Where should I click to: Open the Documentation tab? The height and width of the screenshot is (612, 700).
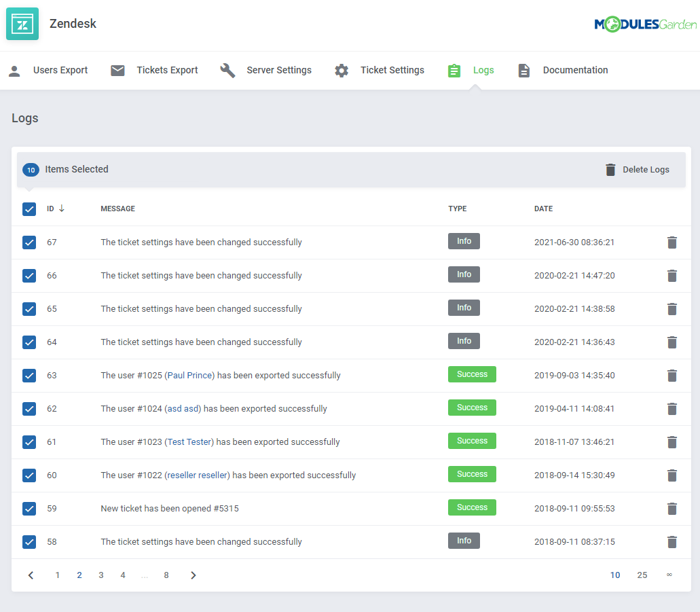click(576, 70)
